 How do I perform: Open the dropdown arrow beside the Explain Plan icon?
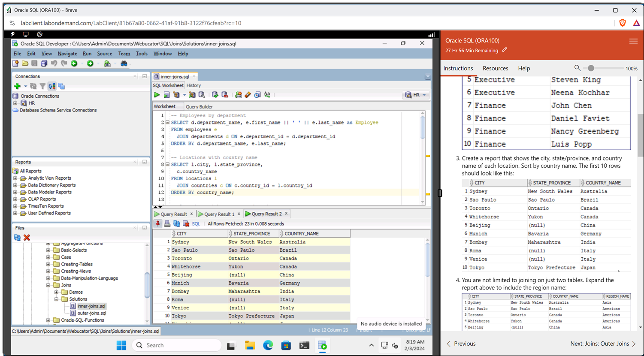184,95
